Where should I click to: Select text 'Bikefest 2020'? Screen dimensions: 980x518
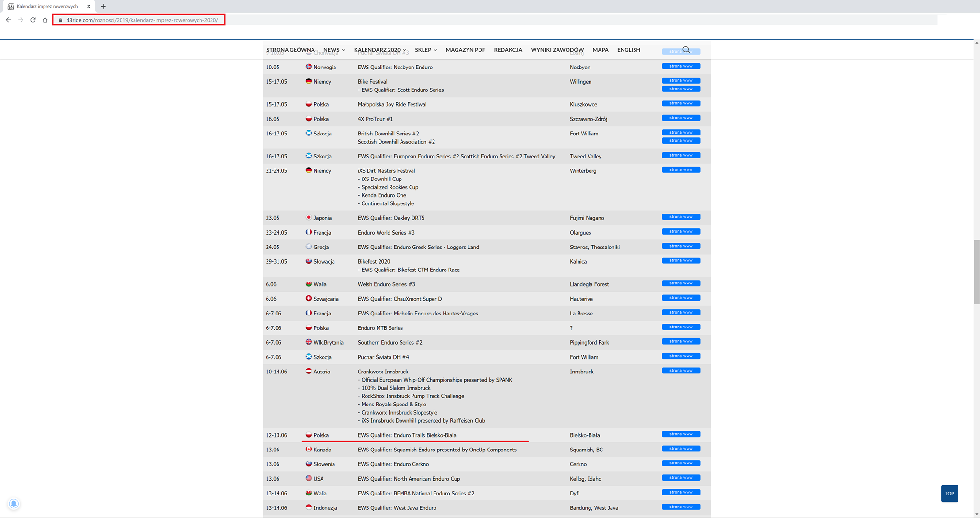(x=374, y=262)
